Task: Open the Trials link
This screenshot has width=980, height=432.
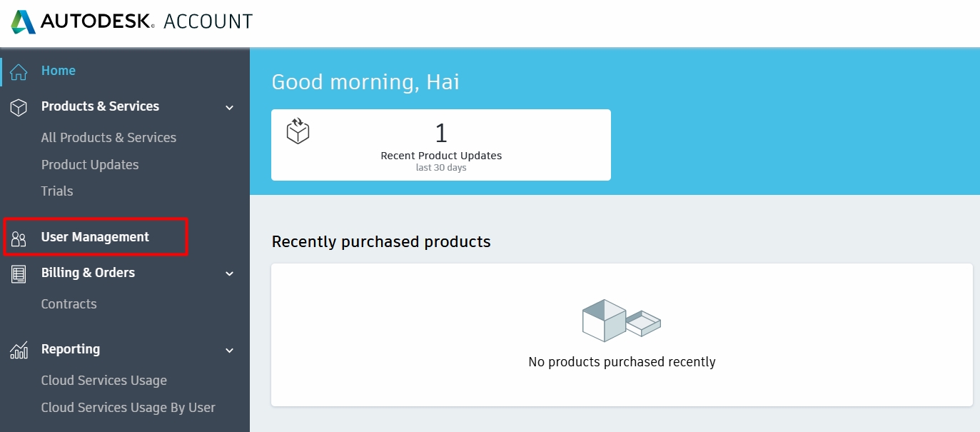Action: 57,191
